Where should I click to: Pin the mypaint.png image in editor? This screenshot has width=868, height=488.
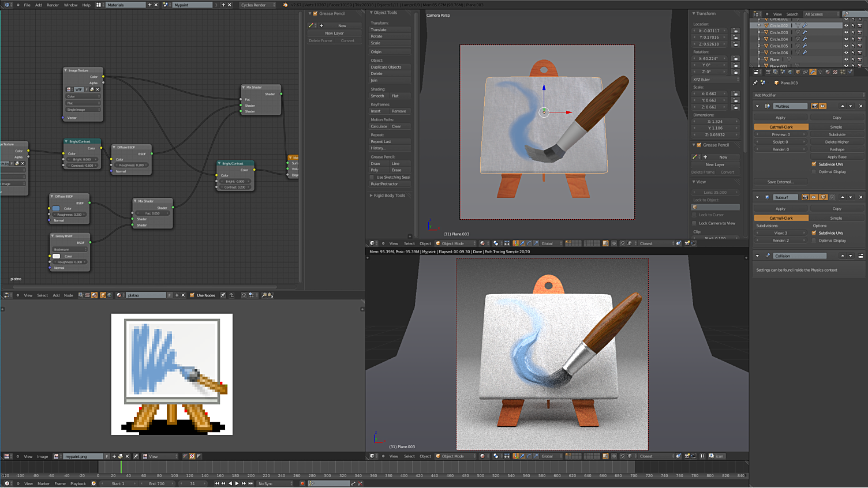136,456
